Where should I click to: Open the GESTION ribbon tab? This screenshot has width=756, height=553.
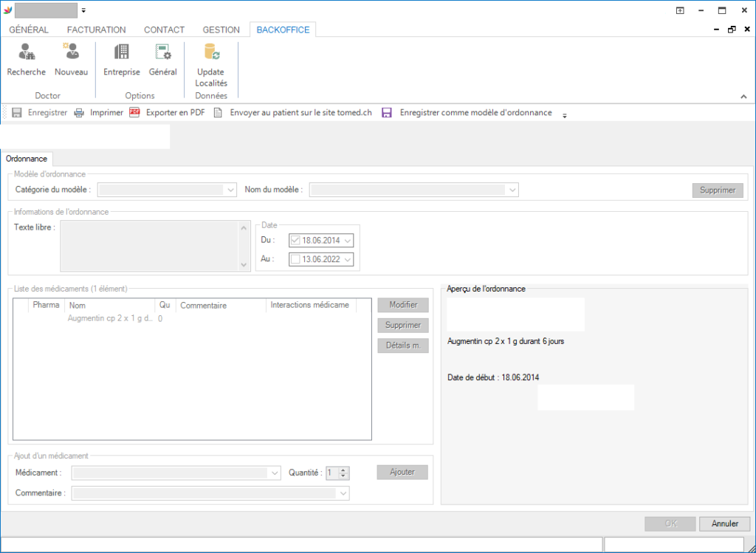click(221, 30)
